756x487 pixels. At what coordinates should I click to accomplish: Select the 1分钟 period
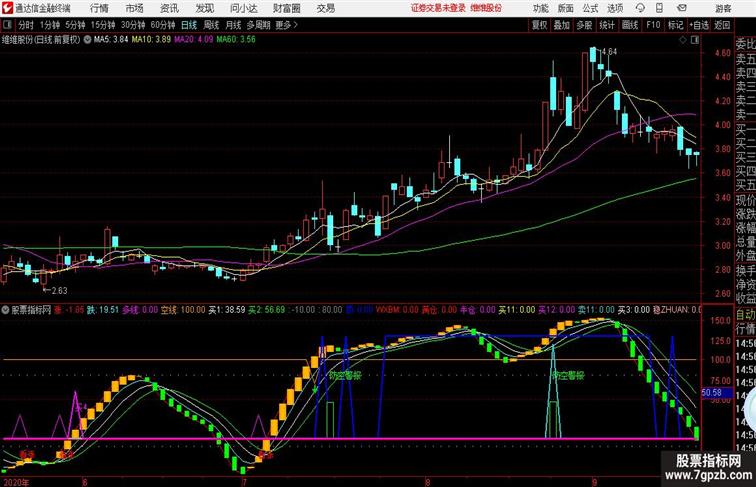[x=49, y=25]
